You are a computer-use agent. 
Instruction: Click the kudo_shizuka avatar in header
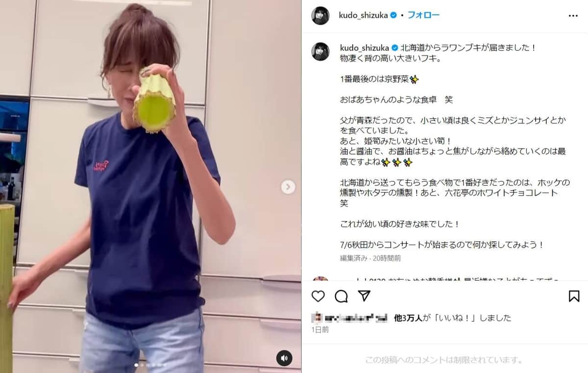pyautogui.click(x=320, y=15)
